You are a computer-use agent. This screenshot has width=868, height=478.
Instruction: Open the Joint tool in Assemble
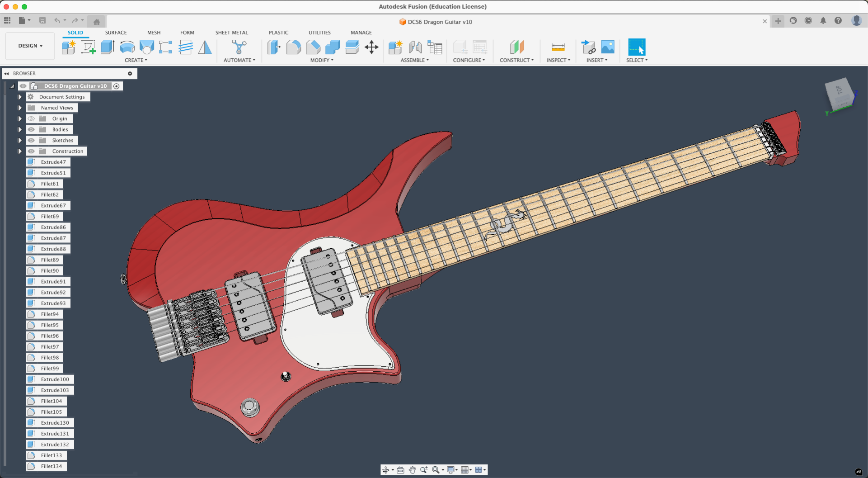click(x=415, y=47)
